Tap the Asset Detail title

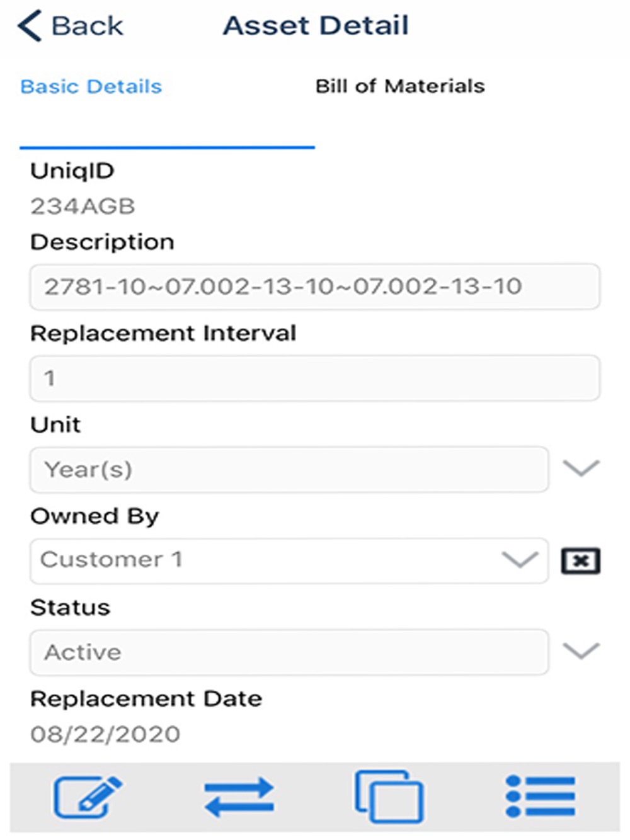tap(316, 26)
